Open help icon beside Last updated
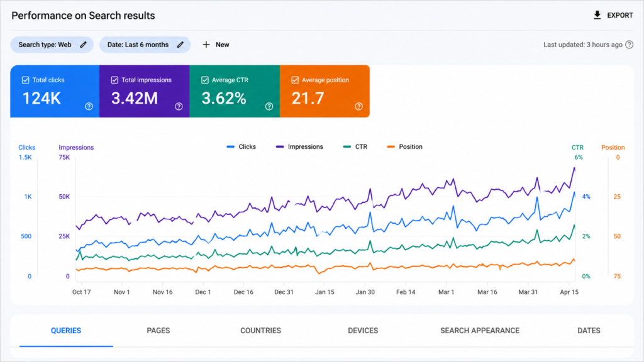Screen dimensions: 644x362 point(629,45)
